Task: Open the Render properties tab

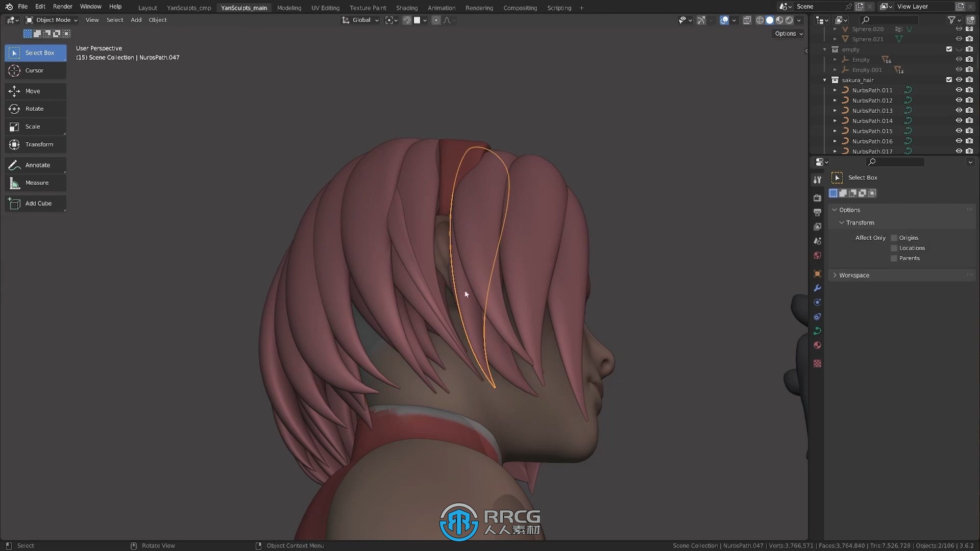Action: (x=817, y=198)
